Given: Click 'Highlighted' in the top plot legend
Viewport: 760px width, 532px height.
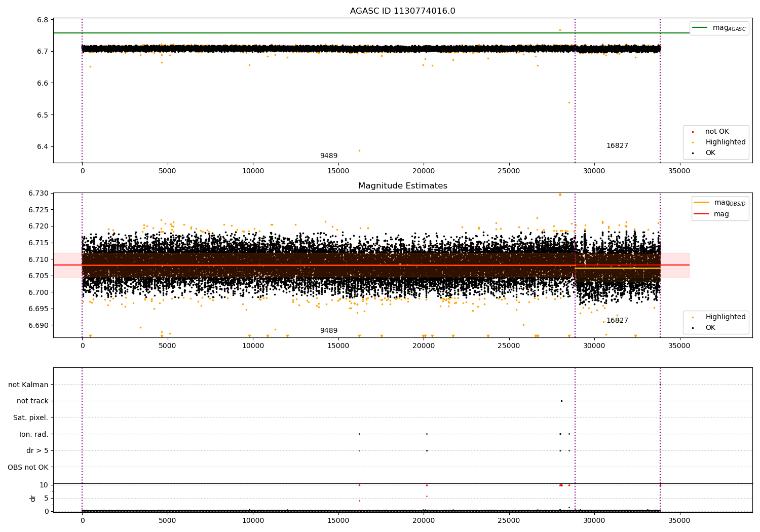Looking at the screenshot, I should (x=726, y=142).
